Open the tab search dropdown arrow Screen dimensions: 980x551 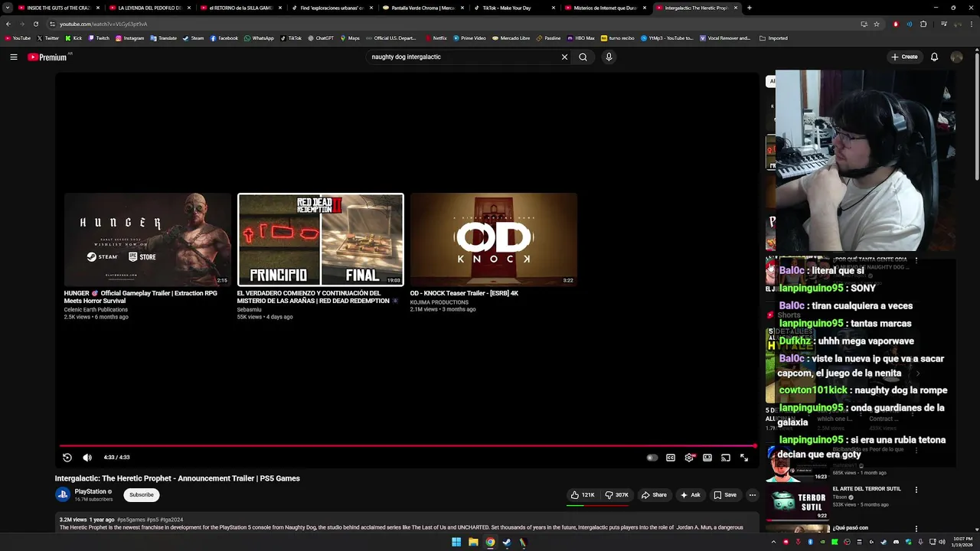point(7,8)
